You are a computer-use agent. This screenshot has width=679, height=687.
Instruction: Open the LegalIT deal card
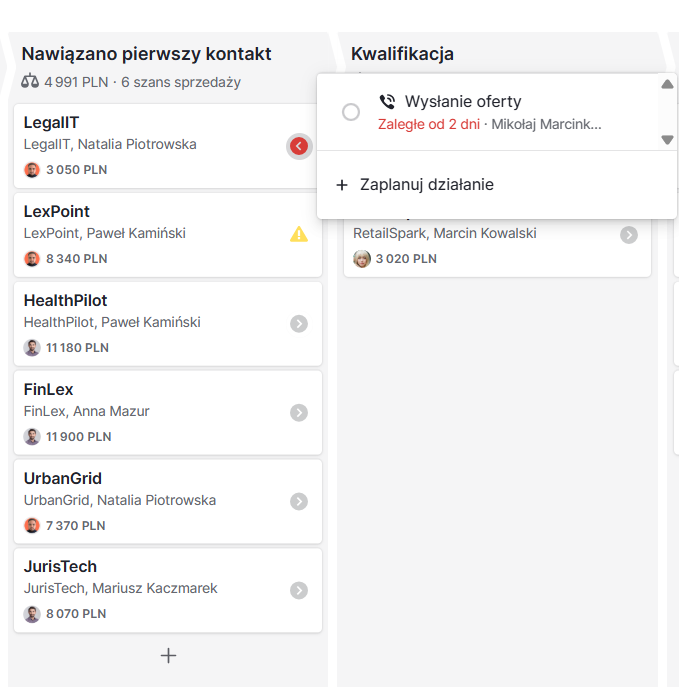(168, 146)
